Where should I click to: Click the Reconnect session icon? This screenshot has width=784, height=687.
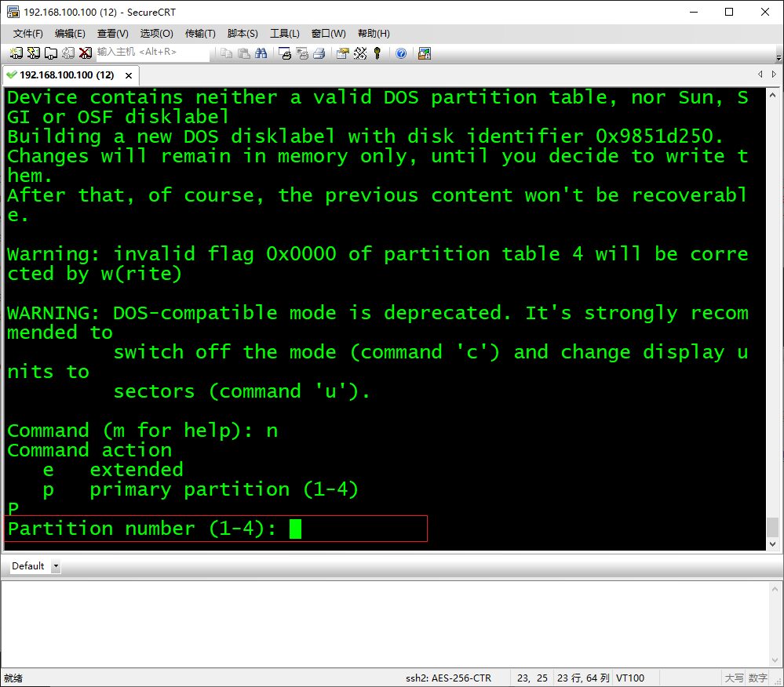click(x=68, y=53)
